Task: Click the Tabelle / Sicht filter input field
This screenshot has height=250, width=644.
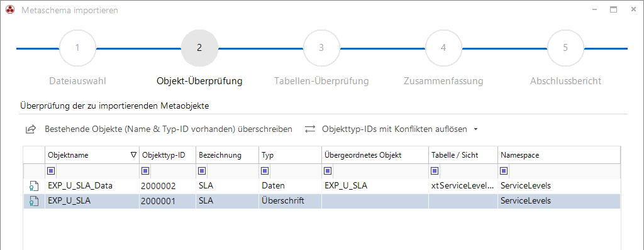Action: pos(469,171)
